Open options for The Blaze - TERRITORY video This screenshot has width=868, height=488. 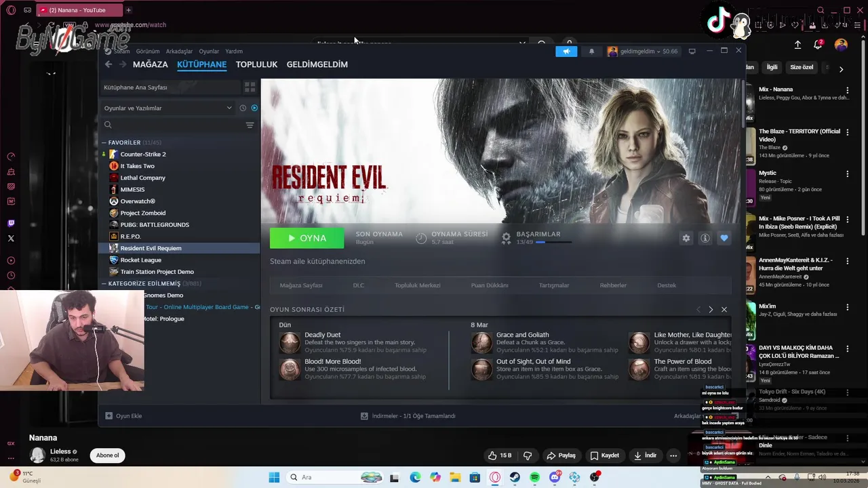847,132
